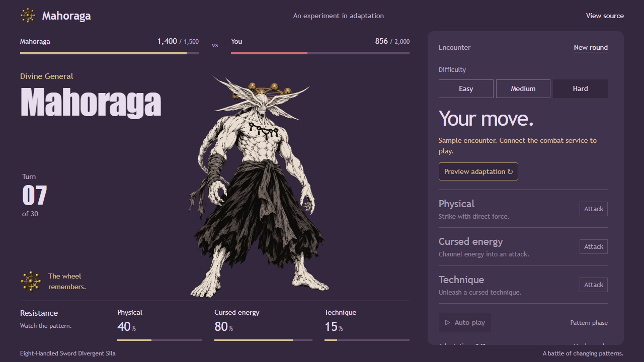Click 'Channel energy into an attack.' description

click(x=484, y=254)
